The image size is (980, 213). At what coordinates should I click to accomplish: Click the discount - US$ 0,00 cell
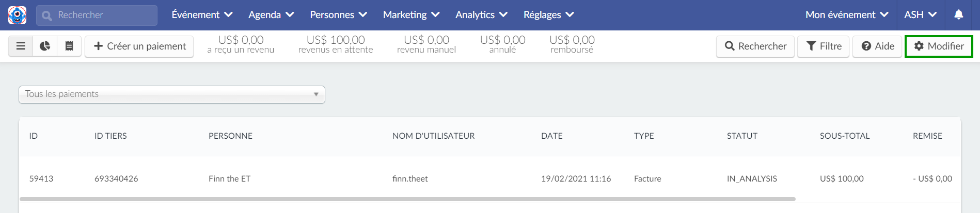pos(932,179)
